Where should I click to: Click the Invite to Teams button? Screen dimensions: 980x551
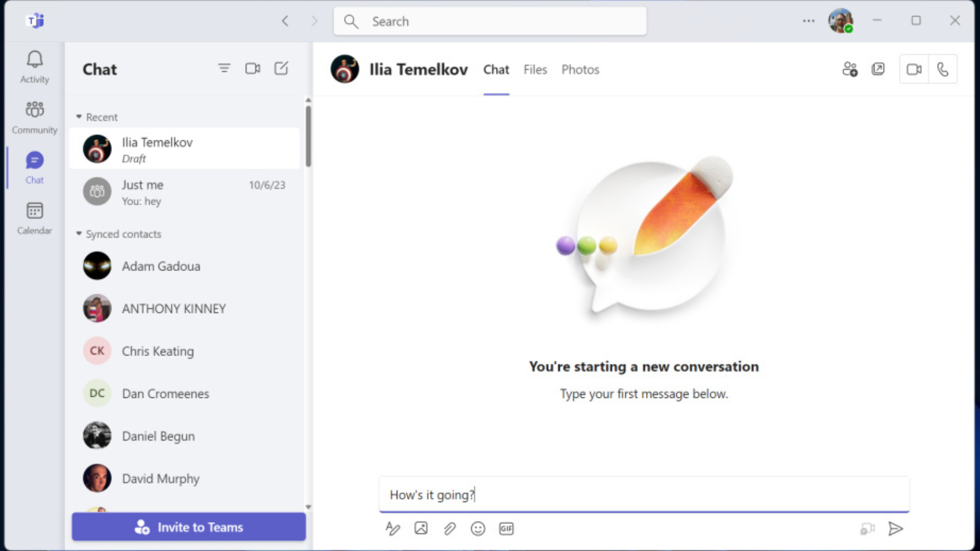pyautogui.click(x=189, y=527)
